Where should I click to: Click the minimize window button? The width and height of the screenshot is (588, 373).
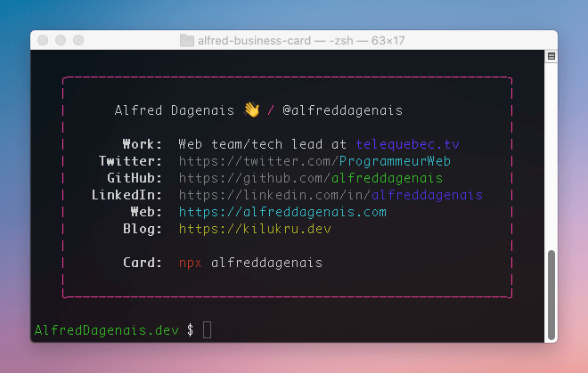point(61,40)
